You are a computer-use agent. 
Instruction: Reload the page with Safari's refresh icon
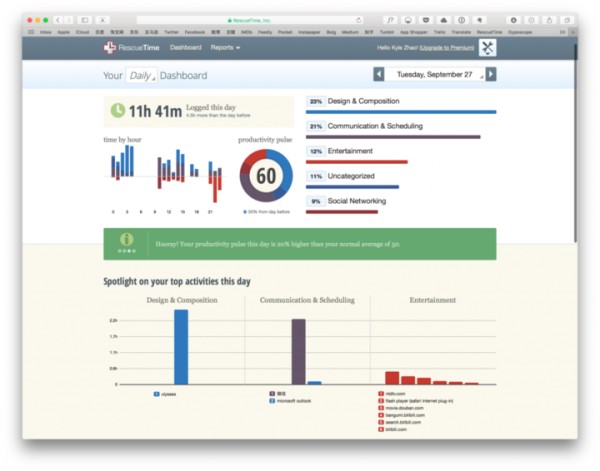pyautogui.click(x=359, y=20)
